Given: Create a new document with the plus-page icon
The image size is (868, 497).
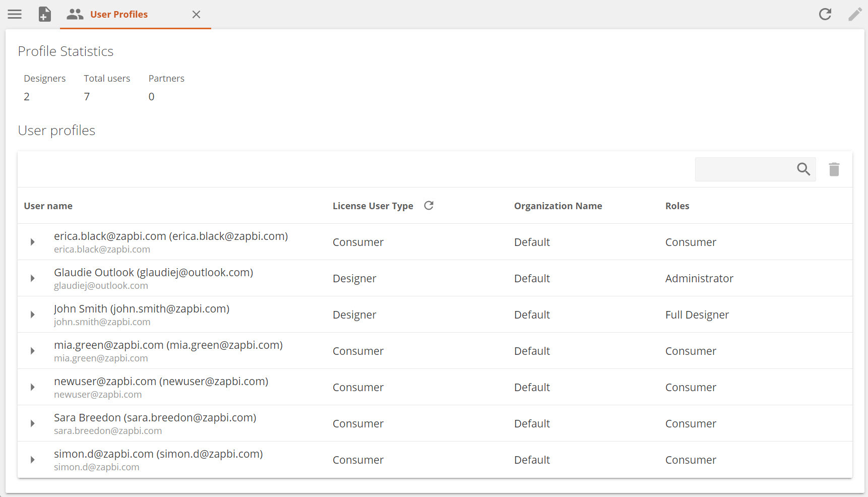Looking at the screenshot, I should [45, 14].
